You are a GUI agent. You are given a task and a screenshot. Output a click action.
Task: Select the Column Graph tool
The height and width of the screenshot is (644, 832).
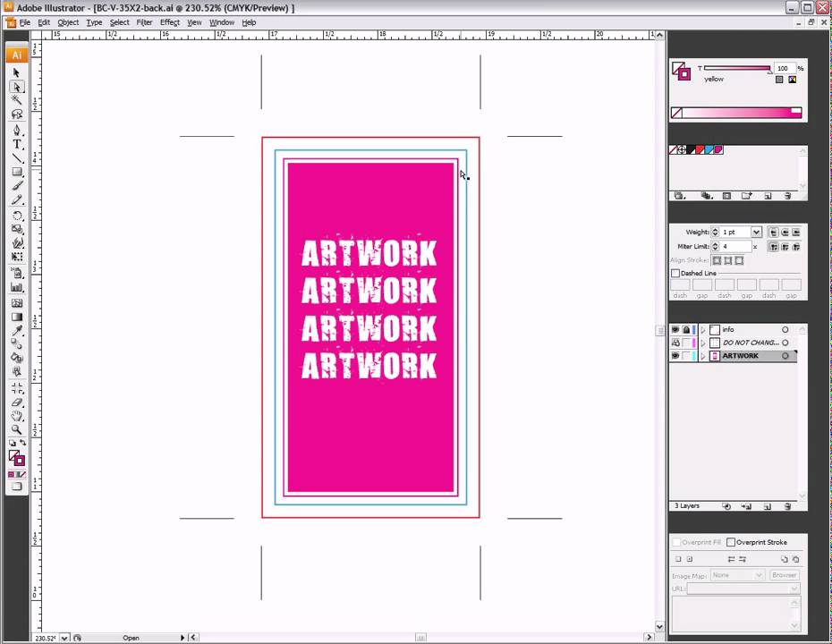pos(16,287)
